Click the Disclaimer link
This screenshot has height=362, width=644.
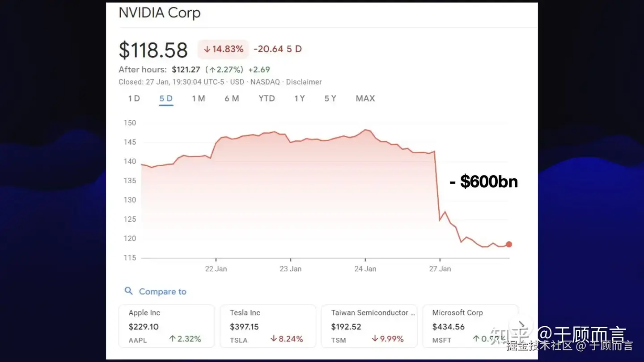pyautogui.click(x=304, y=82)
